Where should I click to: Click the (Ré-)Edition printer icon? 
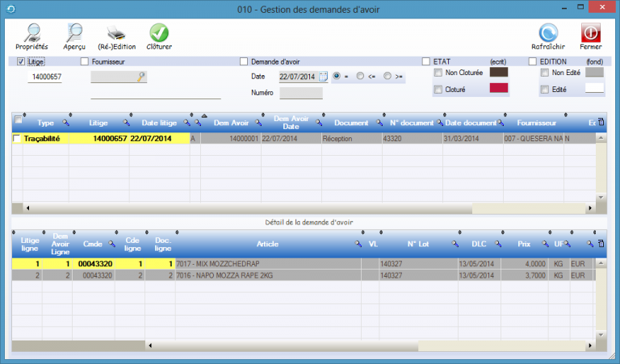(x=116, y=33)
